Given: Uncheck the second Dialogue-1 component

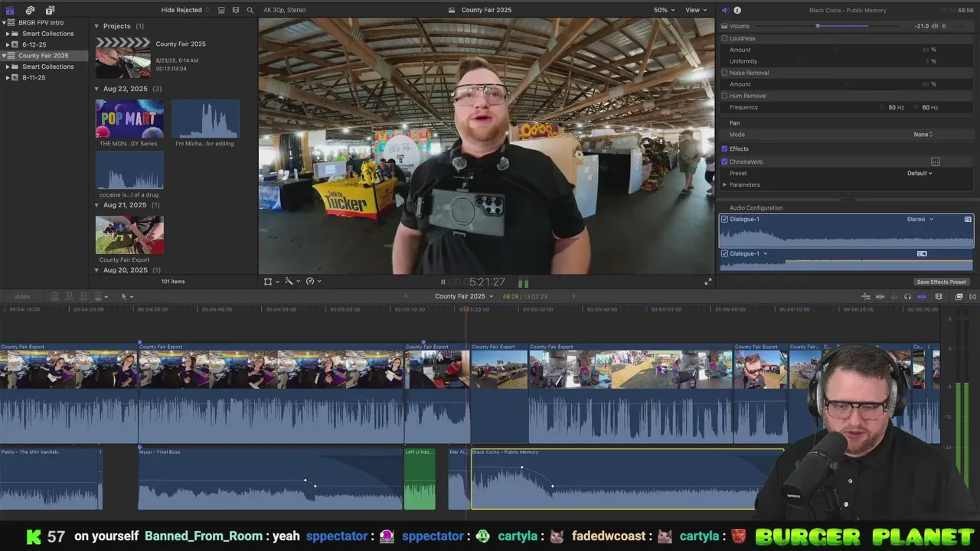Looking at the screenshot, I should pyautogui.click(x=725, y=253).
